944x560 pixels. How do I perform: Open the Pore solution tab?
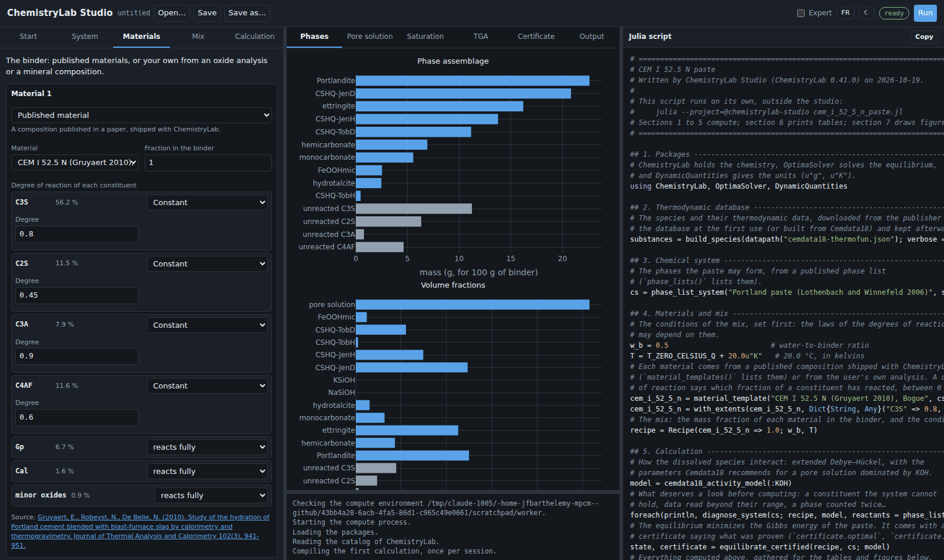point(370,37)
